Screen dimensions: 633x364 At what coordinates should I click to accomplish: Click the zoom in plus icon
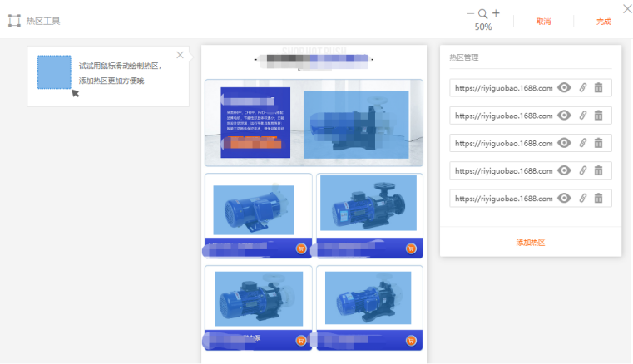[x=496, y=13]
